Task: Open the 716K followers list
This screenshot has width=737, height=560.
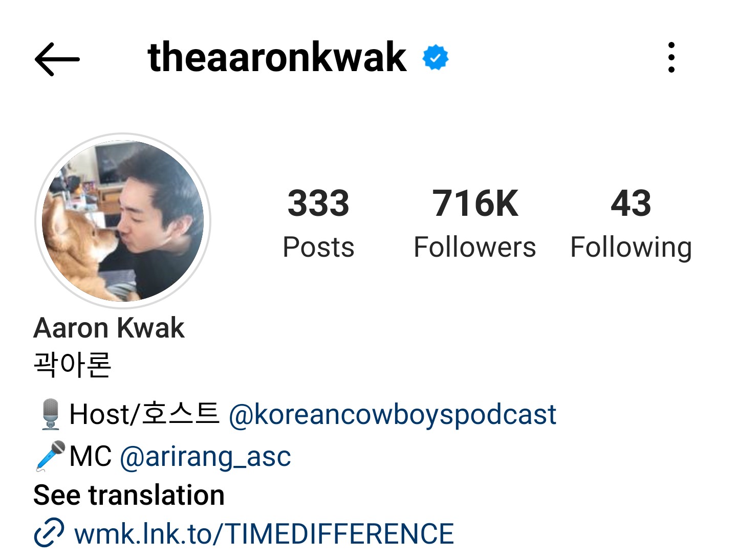Action: click(475, 223)
